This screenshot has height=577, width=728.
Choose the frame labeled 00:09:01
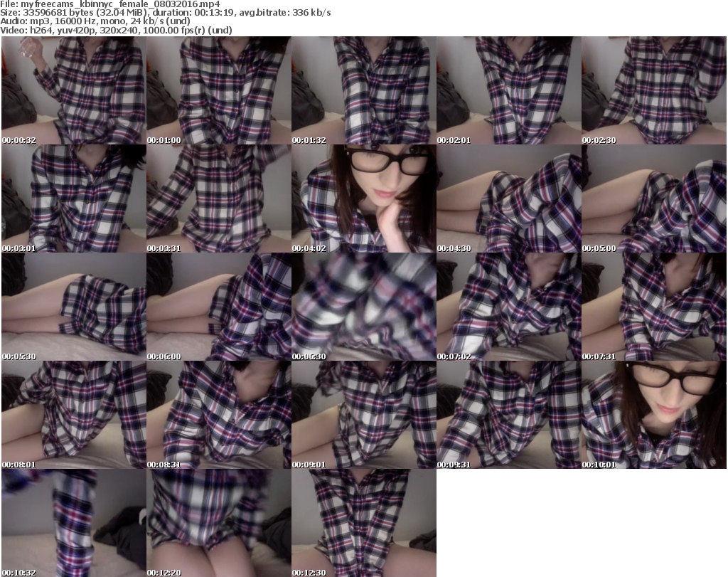tap(363, 415)
